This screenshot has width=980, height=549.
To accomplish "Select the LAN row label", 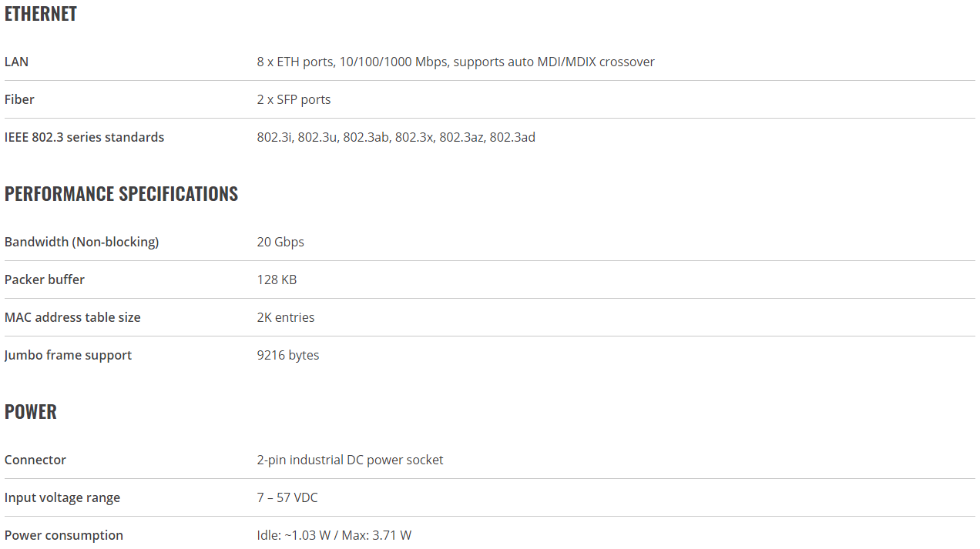I will click(x=16, y=62).
